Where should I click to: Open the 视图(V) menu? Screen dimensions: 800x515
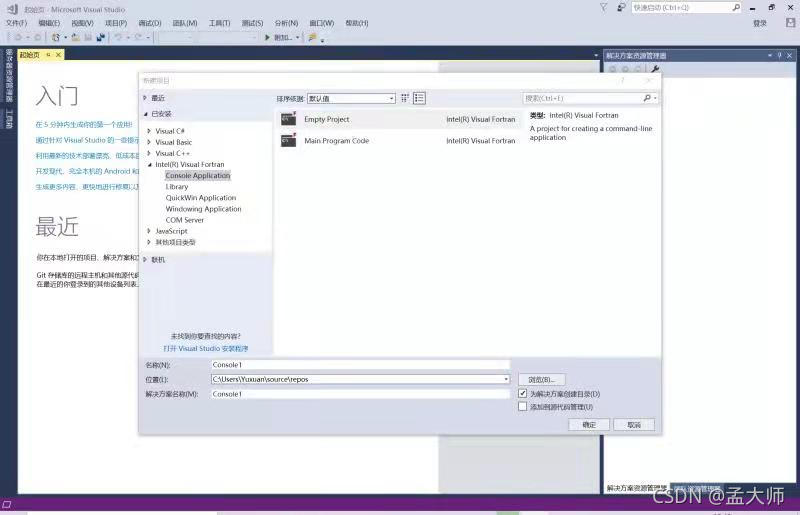pos(82,23)
